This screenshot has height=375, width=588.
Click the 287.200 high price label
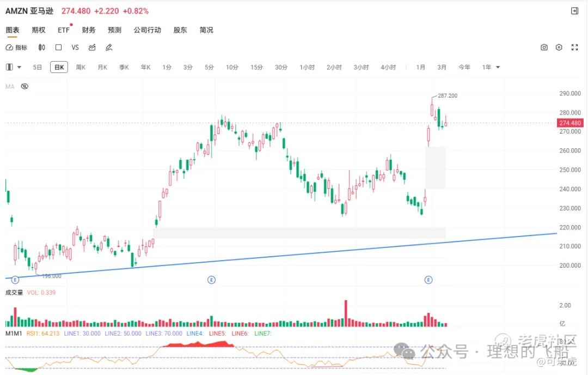point(448,96)
